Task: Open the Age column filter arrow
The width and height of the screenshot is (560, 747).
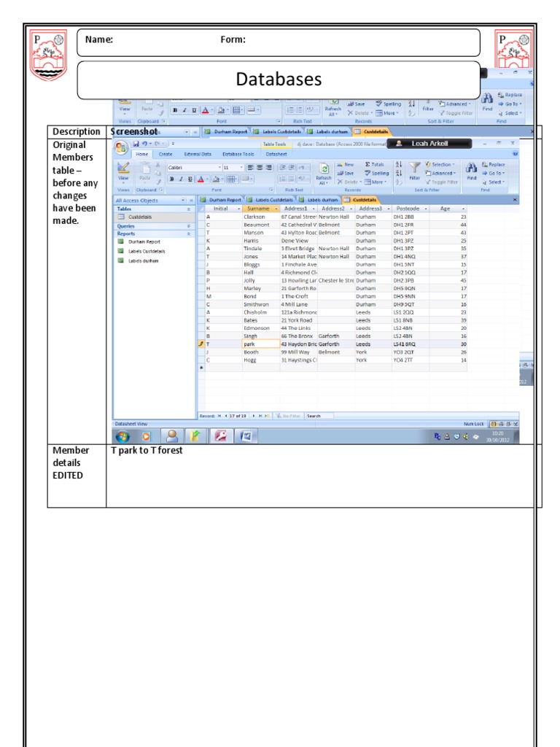Action: (463, 209)
